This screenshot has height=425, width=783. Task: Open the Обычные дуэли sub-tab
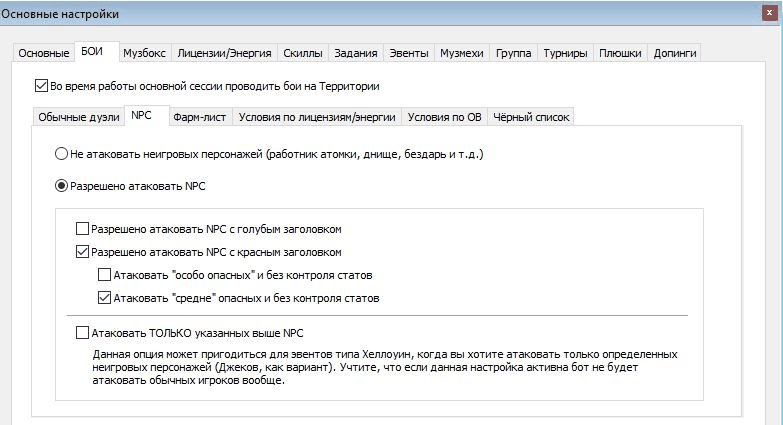click(x=78, y=117)
